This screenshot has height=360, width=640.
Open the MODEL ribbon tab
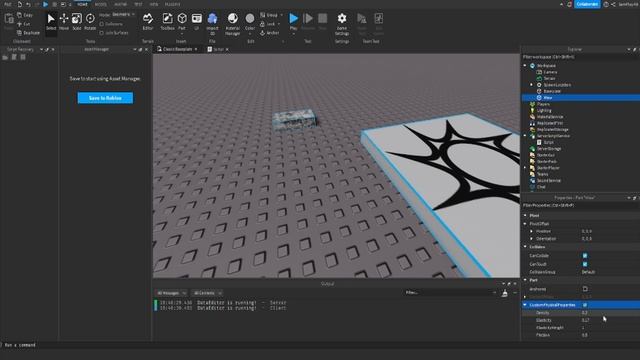click(100, 4)
